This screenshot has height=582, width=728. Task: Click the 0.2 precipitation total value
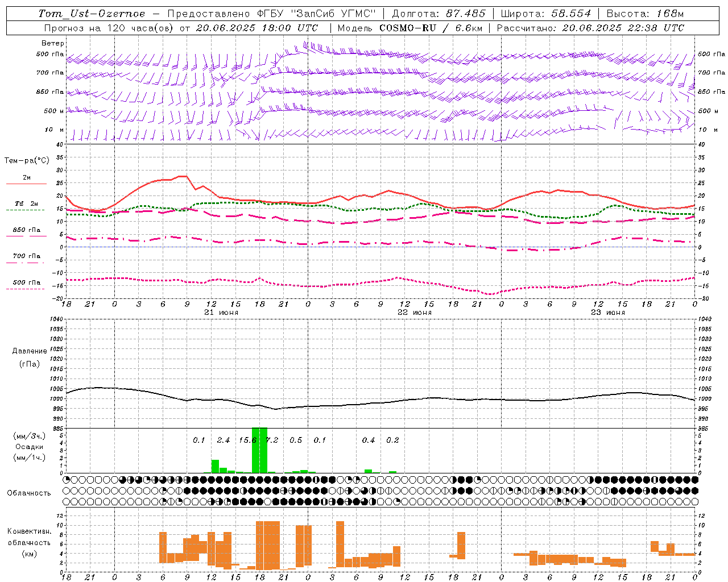click(392, 440)
